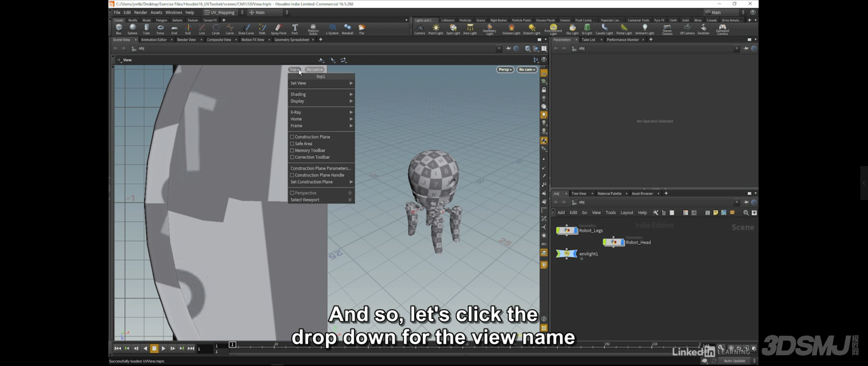
Task: Add a Point Light from the shelf
Action: (x=436, y=29)
